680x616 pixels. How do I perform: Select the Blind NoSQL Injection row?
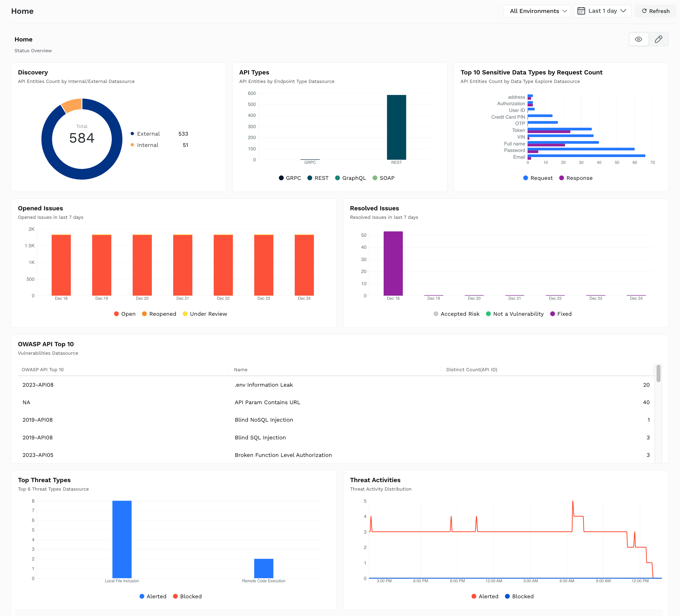(336, 420)
